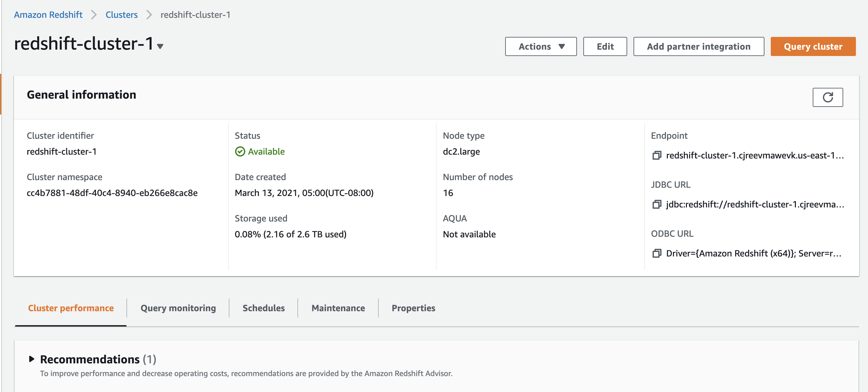
Task: Copy the ODBC URL icon
Action: (x=657, y=253)
